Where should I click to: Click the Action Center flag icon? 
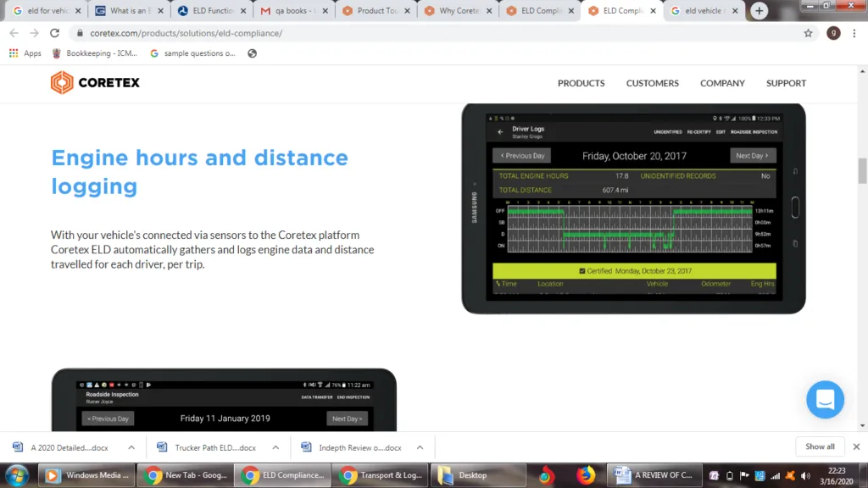[744, 476]
